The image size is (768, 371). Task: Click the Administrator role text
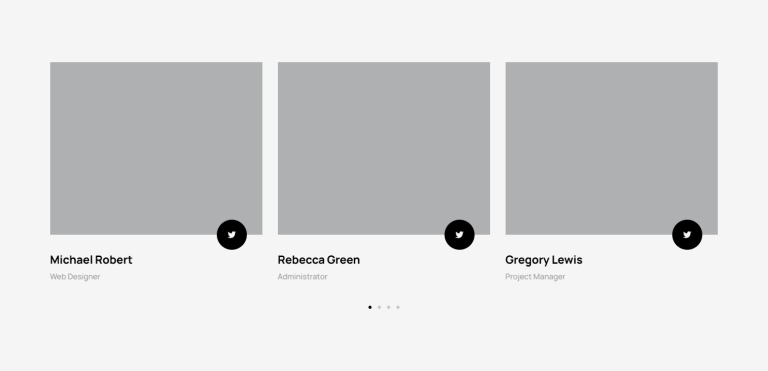[x=303, y=276]
